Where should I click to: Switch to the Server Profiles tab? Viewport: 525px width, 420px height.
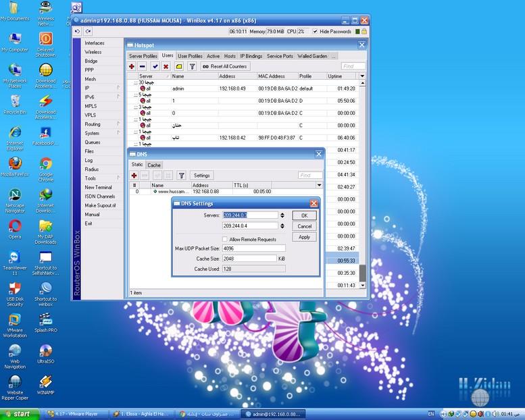click(x=143, y=56)
